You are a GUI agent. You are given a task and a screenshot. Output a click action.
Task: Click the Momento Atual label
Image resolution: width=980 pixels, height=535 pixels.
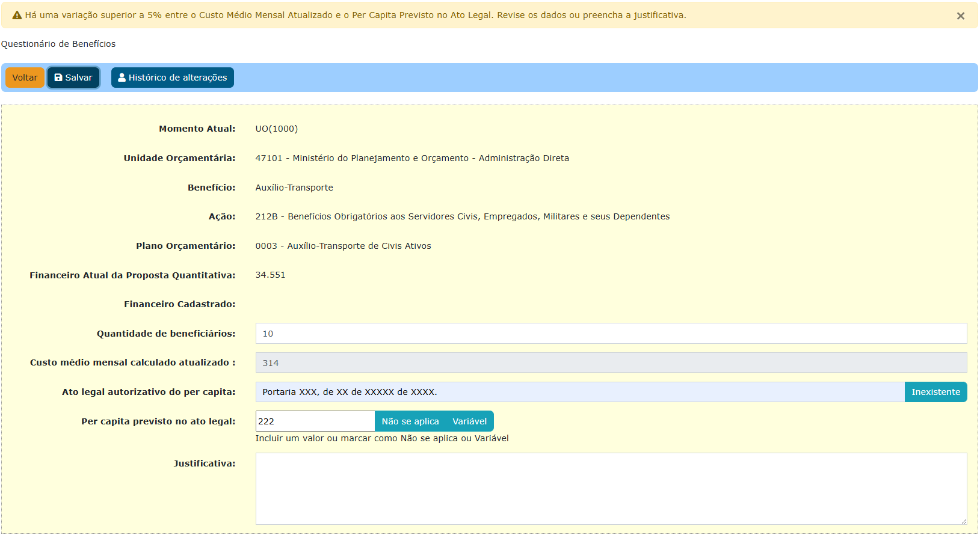click(x=197, y=129)
